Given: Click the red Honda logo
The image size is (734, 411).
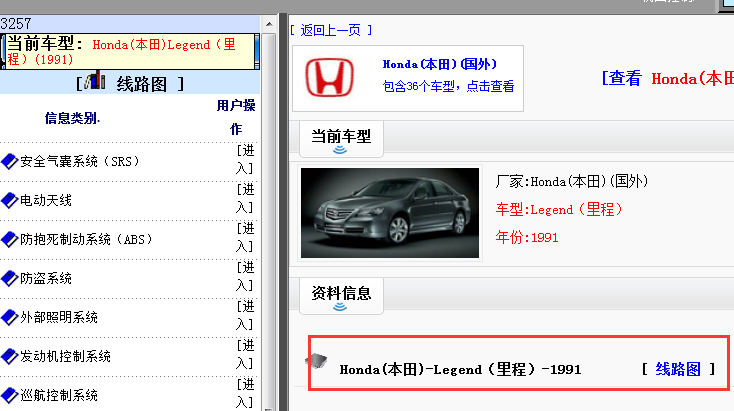Looking at the screenshot, I should click(x=330, y=77).
